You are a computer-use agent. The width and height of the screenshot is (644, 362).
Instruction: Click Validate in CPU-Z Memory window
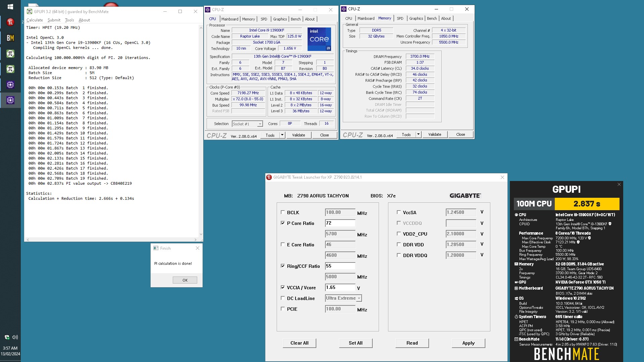tap(435, 134)
